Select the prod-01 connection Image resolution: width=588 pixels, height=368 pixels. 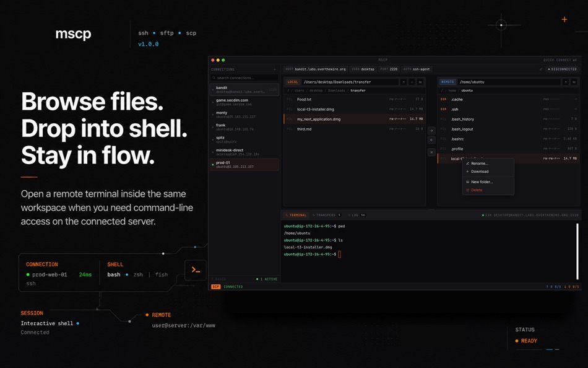coord(244,164)
